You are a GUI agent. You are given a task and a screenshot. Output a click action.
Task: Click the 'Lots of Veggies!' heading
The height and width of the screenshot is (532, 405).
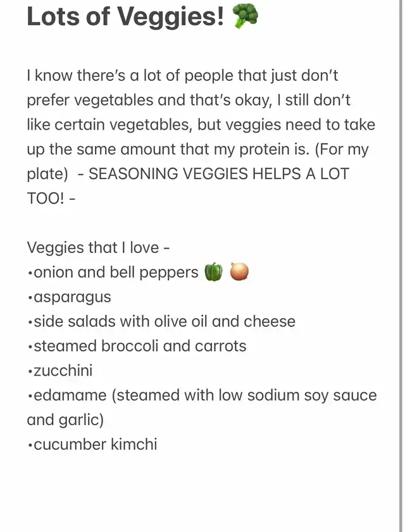point(125,16)
